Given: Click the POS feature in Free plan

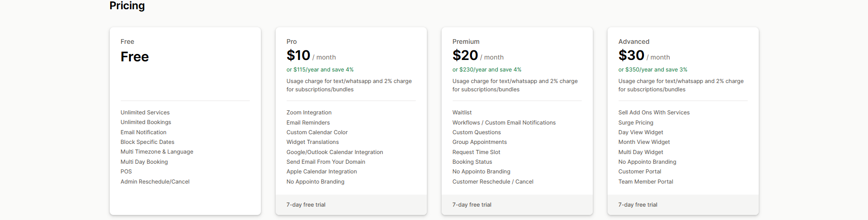Looking at the screenshot, I should [x=126, y=172].
